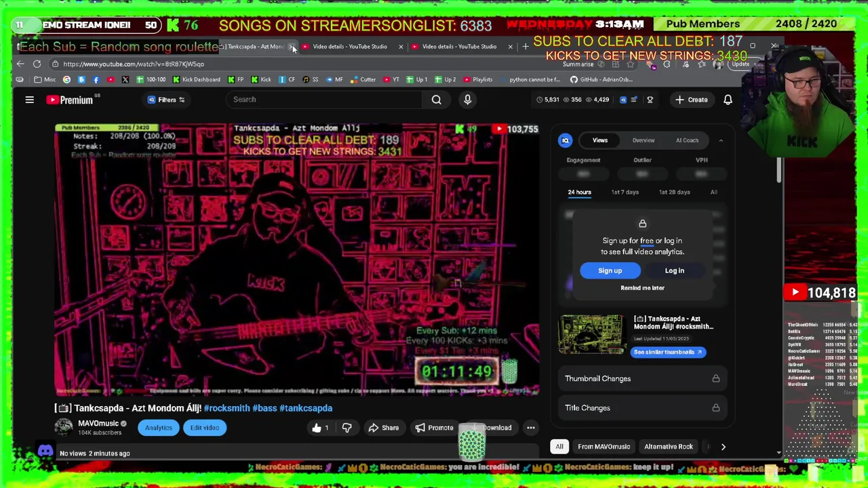Bookmark this page with star icon

pos(630,64)
